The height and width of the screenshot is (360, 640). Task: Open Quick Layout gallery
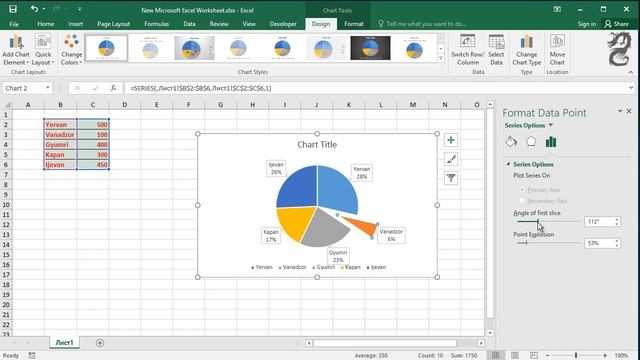43,50
